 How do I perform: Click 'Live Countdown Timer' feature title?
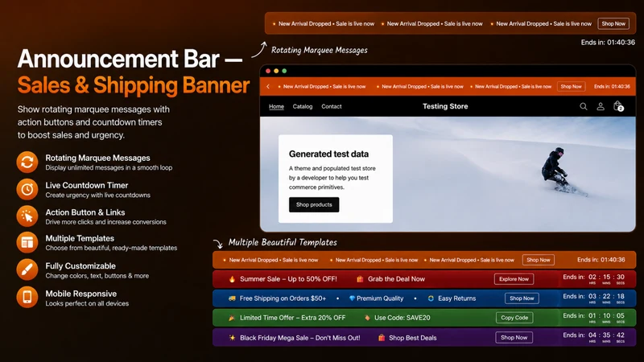click(87, 186)
